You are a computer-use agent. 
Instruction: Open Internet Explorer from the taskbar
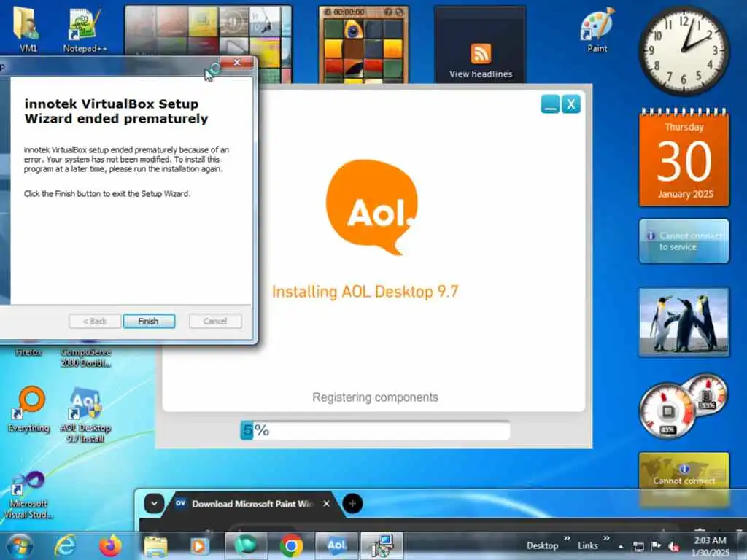[x=65, y=545]
